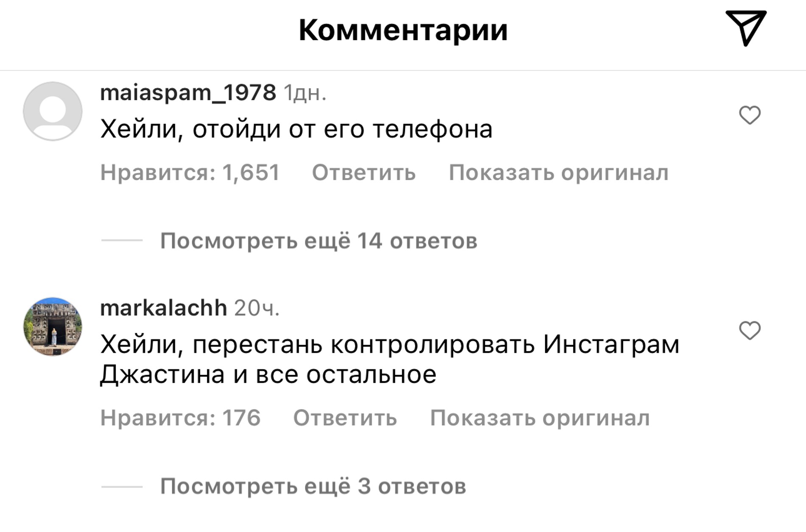Click the "20ч." timestamp
The height and width of the screenshot is (532, 806).
point(257,309)
